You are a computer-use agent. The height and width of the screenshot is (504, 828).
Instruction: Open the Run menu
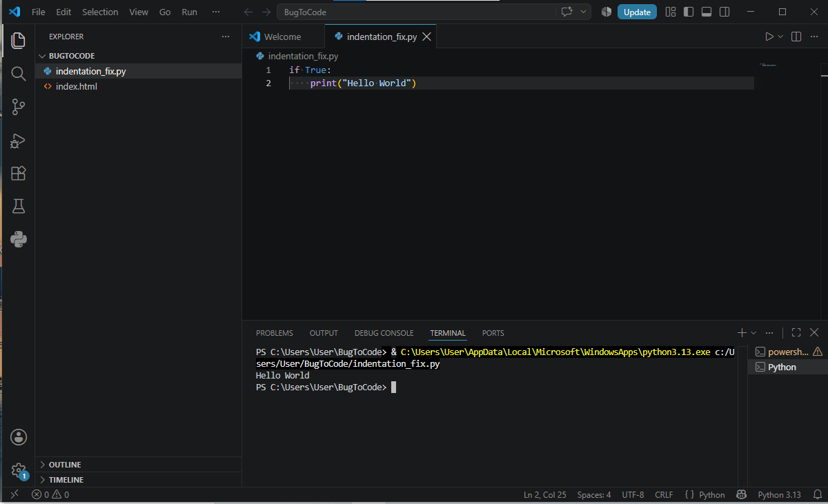(x=189, y=12)
